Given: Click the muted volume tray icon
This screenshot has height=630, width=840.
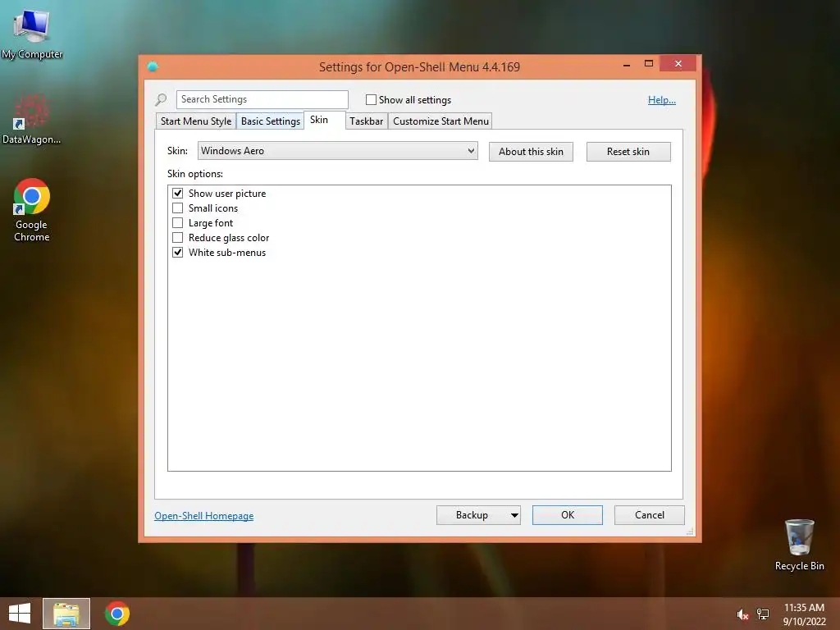Looking at the screenshot, I should [x=742, y=614].
